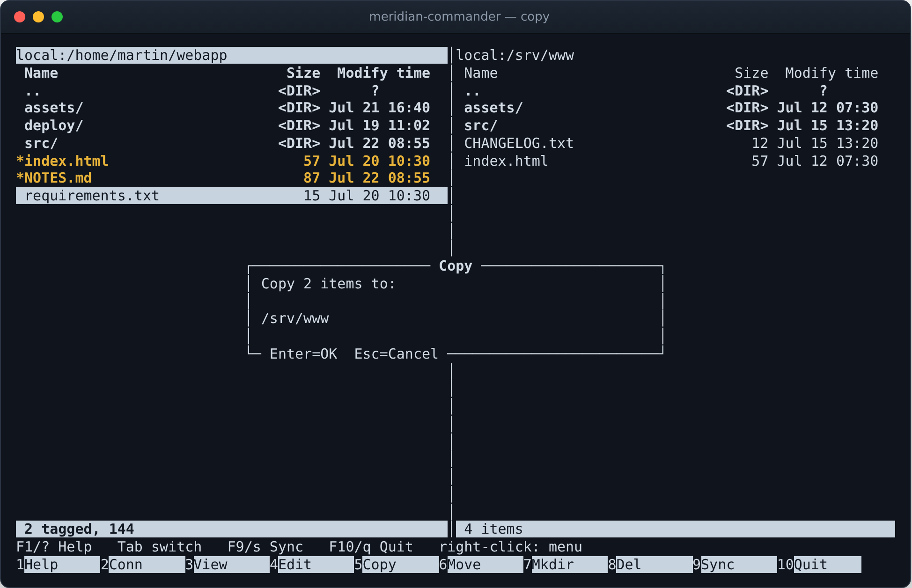Screen dimensions: 912x588
Task: Click the 4Edit function key button
Action: (312, 565)
